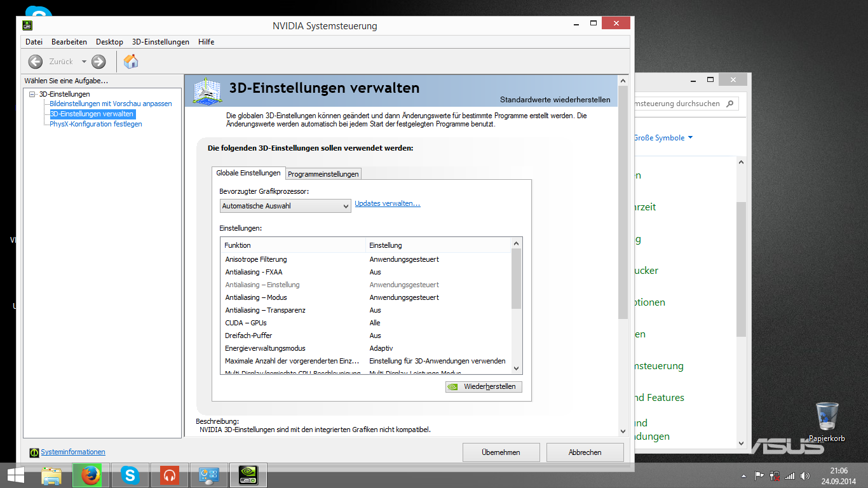Click the NVIDIA logo in the title bar
The width and height of the screenshot is (868, 488).
27,25
